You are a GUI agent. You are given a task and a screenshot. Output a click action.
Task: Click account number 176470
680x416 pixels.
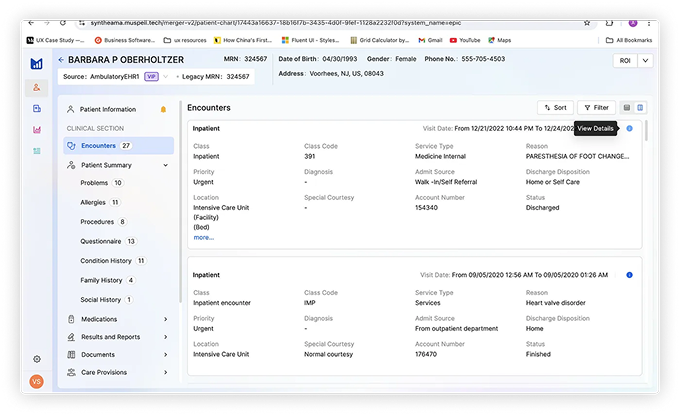tap(426, 354)
